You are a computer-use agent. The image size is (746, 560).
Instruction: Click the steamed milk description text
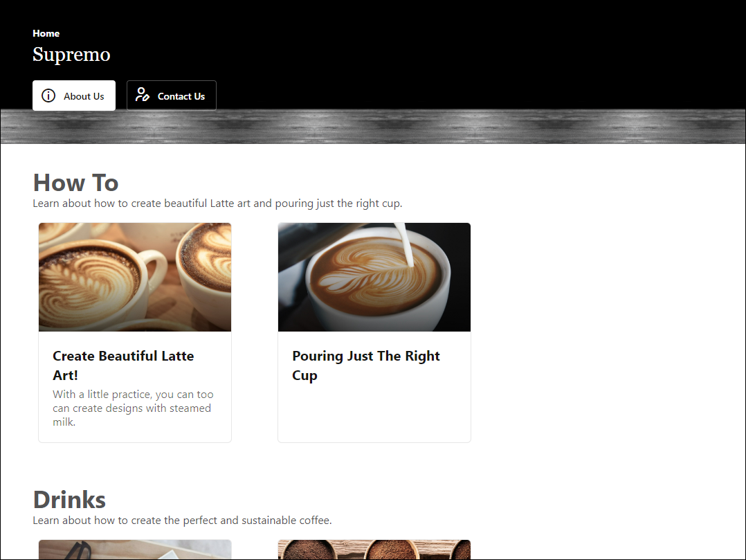pyautogui.click(x=132, y=408)
